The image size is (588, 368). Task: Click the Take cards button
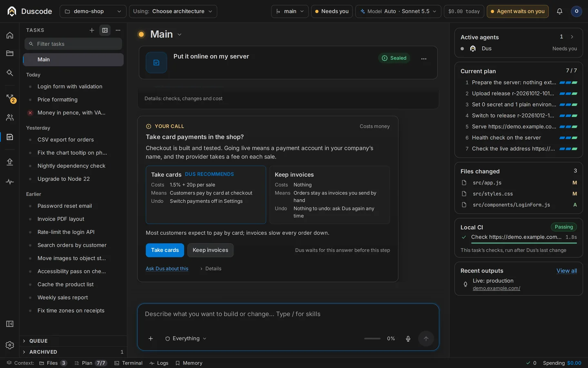(x=165, y=250)
